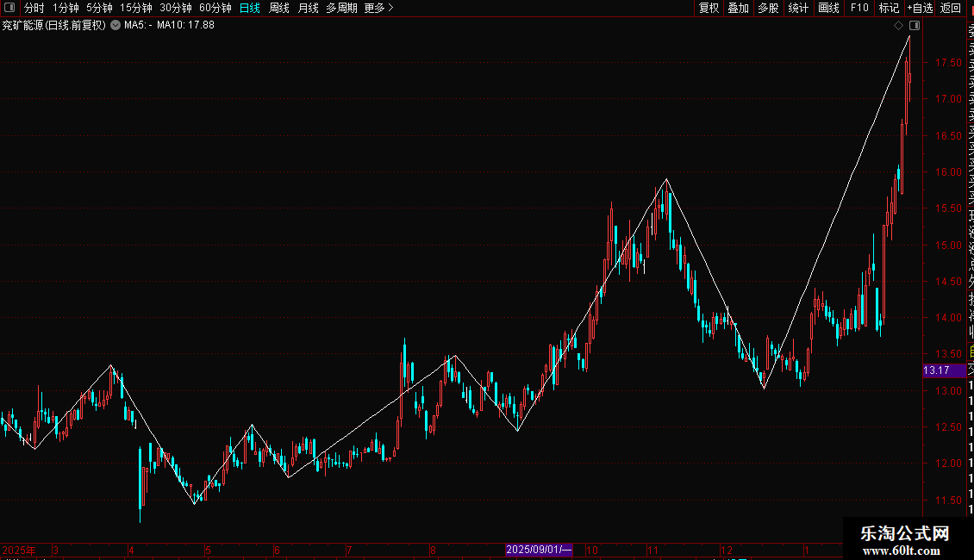Select the 日线 daily period
The height and width of the screenshot is (560, 974).
click(x=250, y=8)
